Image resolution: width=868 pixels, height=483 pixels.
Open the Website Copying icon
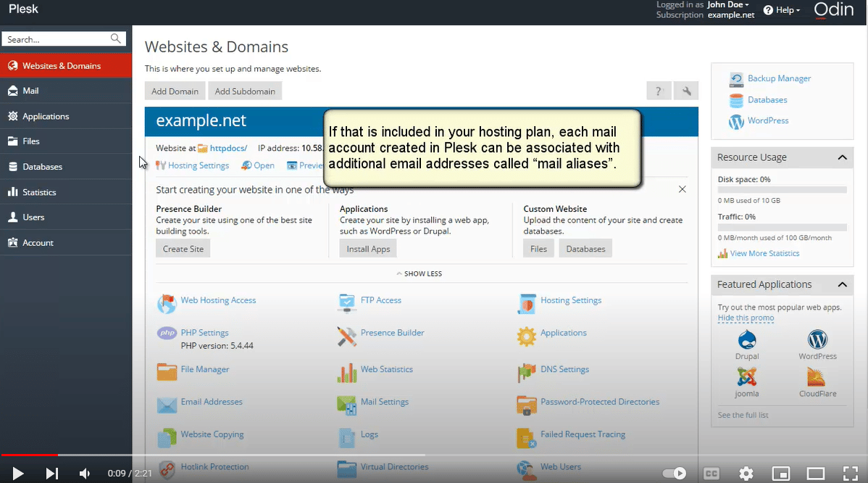pos(167,437)
